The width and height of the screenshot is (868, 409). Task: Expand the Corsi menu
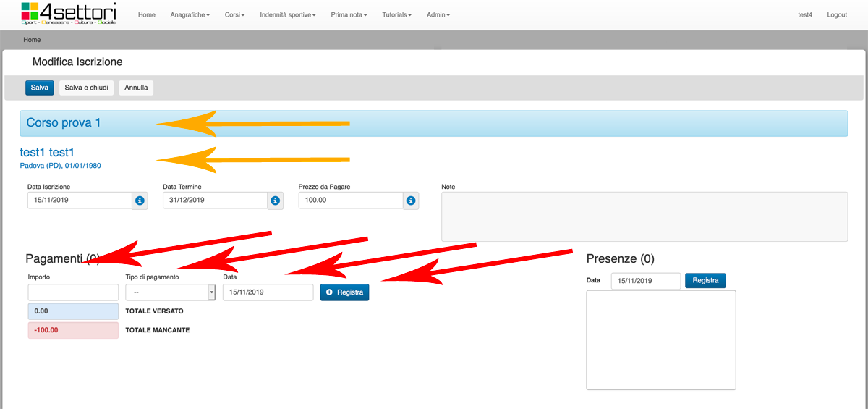(234, 15)
